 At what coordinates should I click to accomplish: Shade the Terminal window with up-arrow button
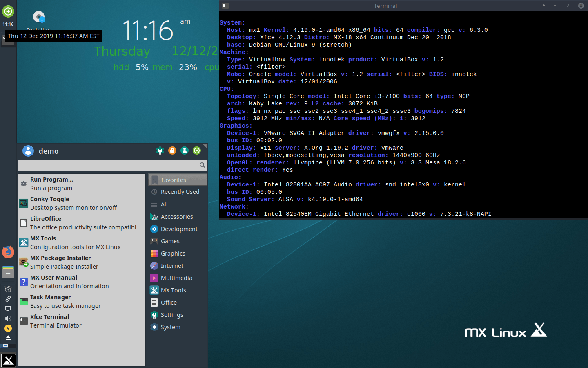(x=544, y=6)
